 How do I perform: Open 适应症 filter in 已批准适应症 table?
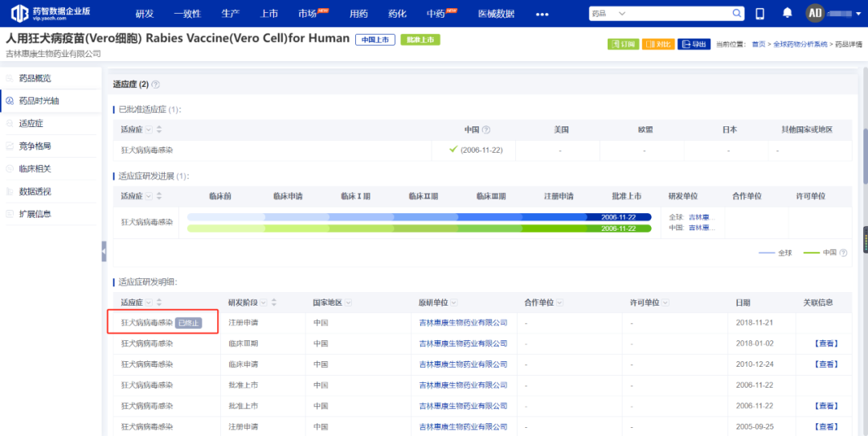pos(149,130)
